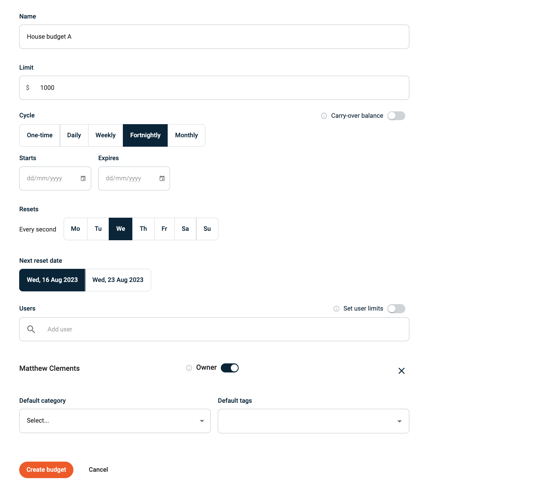This screenshot has height=502, width=550.
Task: Open the Expires date calendar icon
Action: [162, 179]
